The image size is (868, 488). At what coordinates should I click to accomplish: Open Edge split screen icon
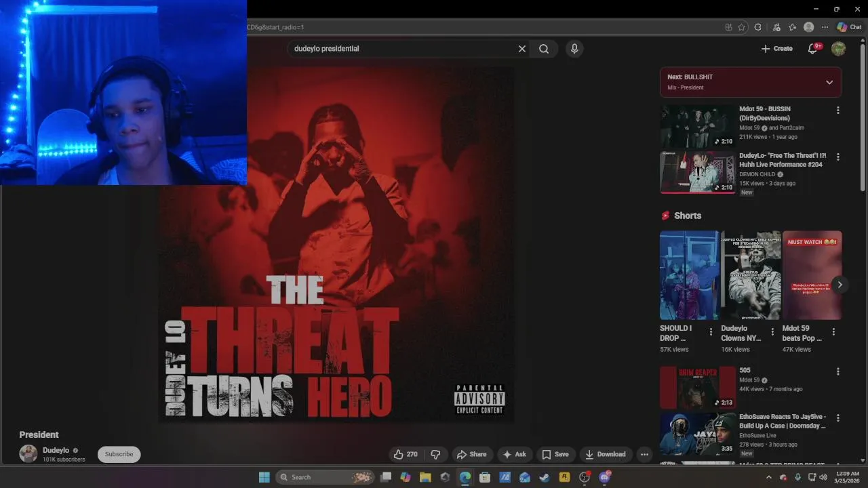pyautogui.click(x=728, y=27)
